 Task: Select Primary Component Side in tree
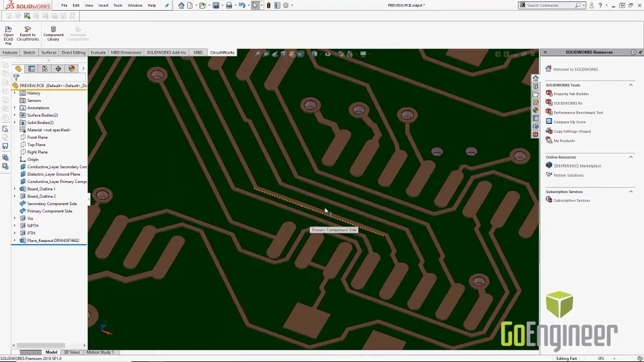click(x=49, y=211)
